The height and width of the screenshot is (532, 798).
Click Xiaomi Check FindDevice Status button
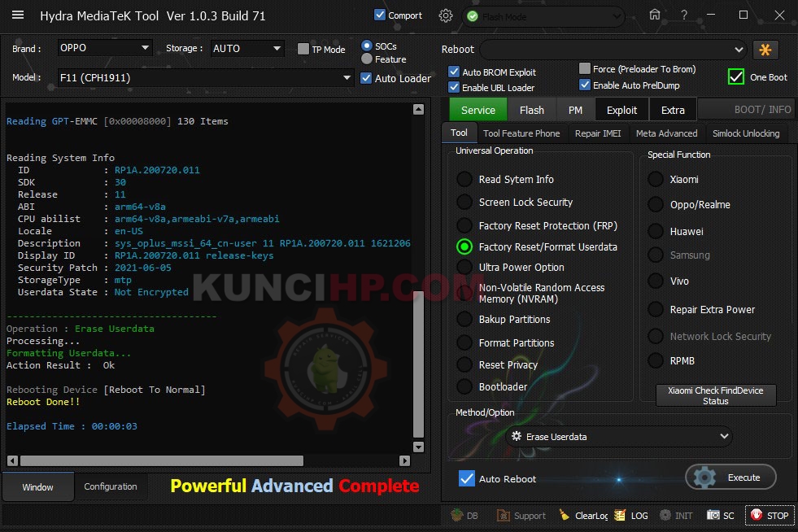(x=716, y=395)
